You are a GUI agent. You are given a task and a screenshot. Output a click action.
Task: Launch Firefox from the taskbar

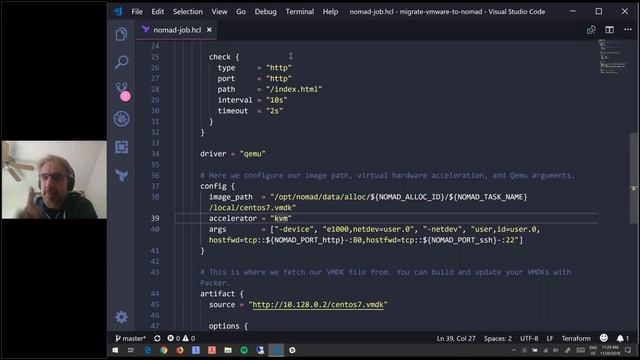(x=180, y=350)
